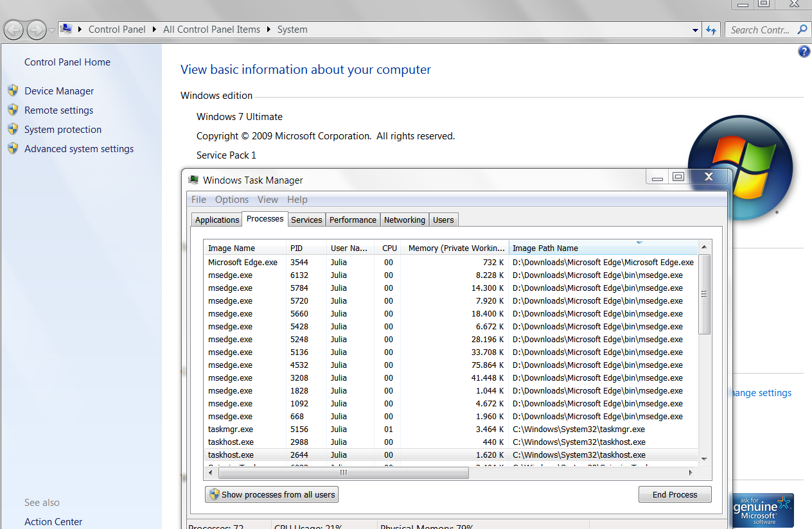Click the End Process button

(675, 494)
